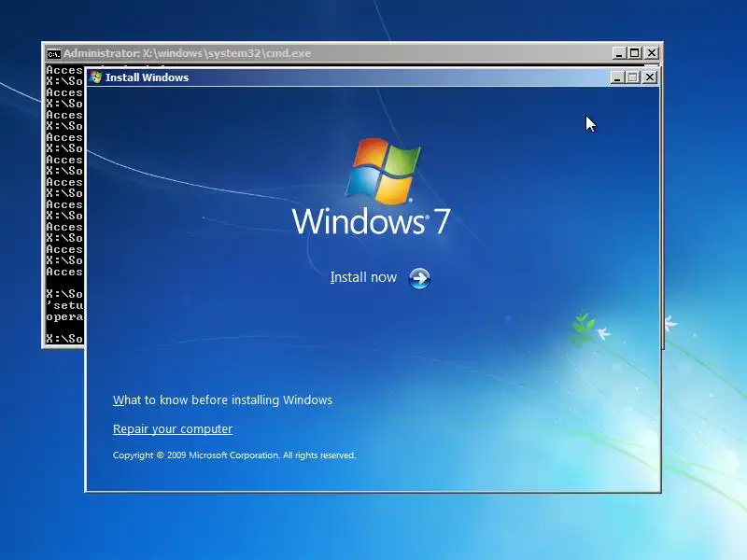Close the Install Windows window
The width and height of the screenshot is (747, 560).
650,77
